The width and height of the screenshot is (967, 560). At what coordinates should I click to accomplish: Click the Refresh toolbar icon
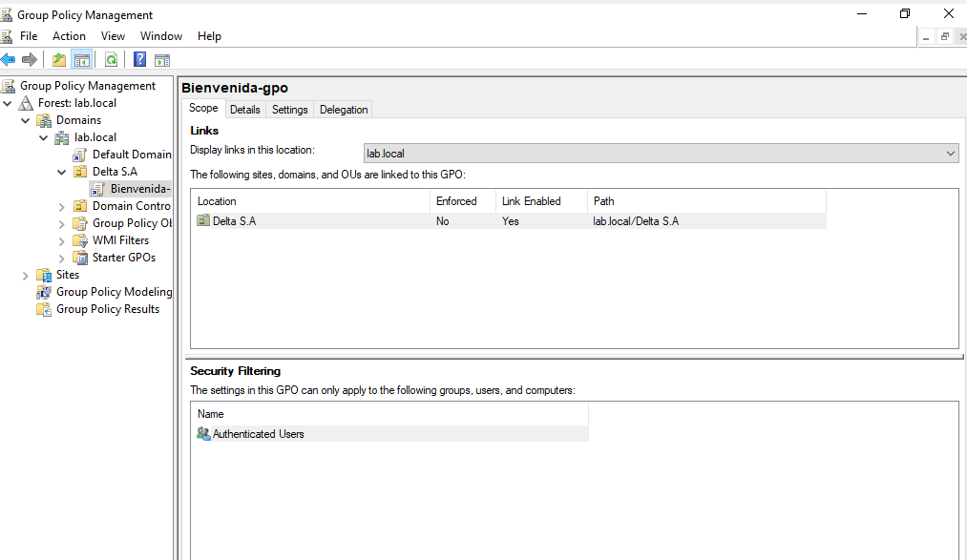(111, 60)
